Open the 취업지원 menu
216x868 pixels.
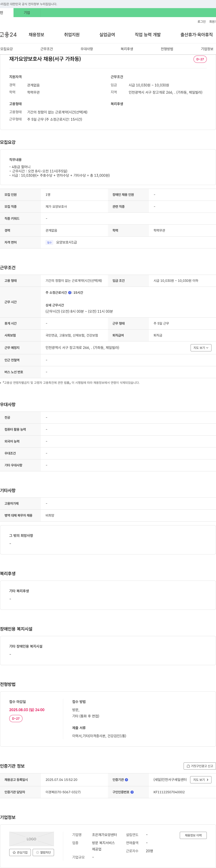72,35
